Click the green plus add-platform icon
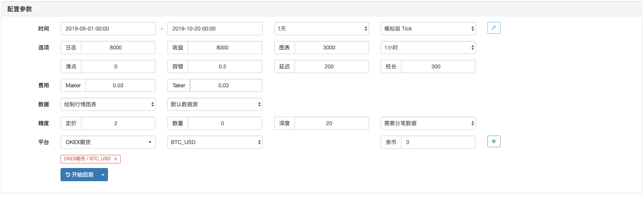644x197 pixels. click(494, 141)
